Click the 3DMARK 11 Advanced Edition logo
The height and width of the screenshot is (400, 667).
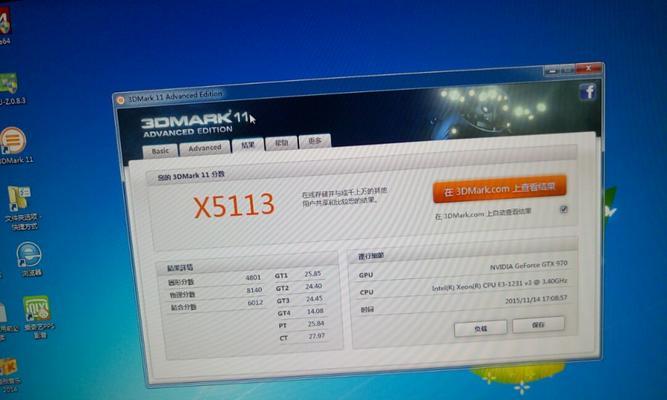(195, 124)
